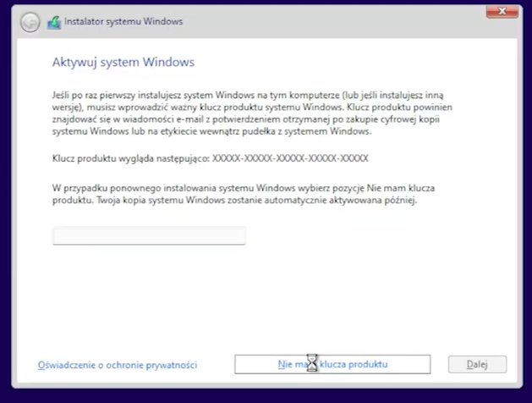Click the Dalej button
532x403 pixels.
click(477, 364)
